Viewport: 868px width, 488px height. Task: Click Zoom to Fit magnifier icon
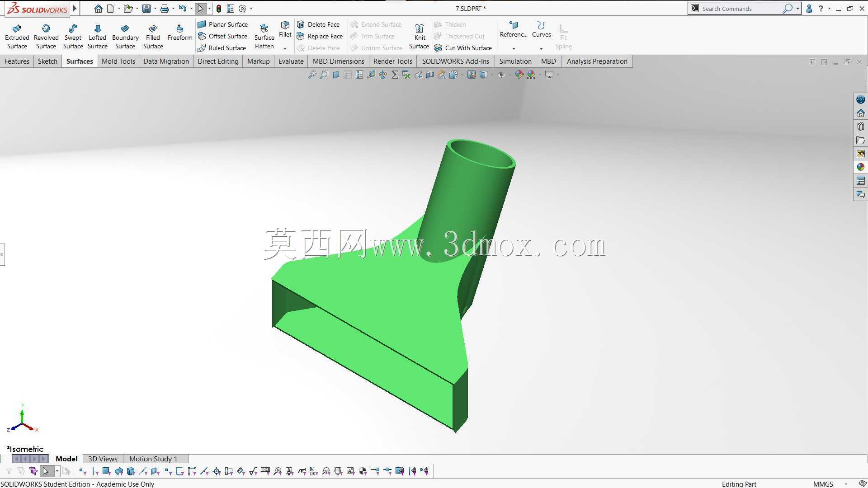click(312, 75)
